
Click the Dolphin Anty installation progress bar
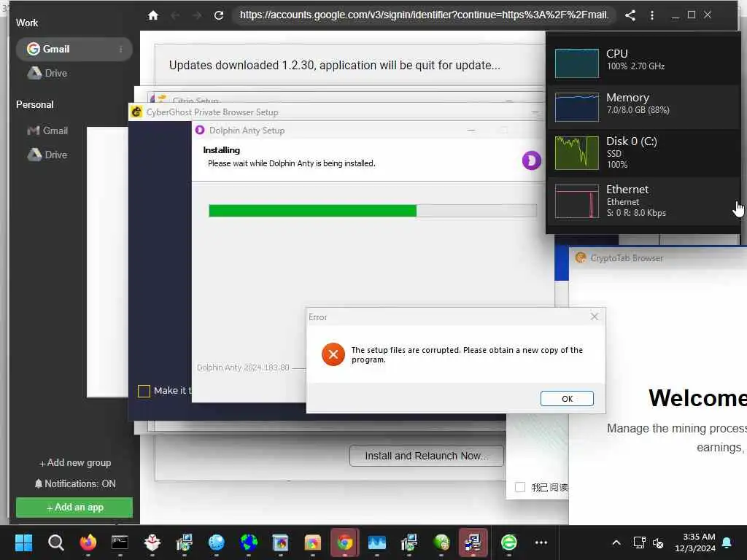pos(373,211)
